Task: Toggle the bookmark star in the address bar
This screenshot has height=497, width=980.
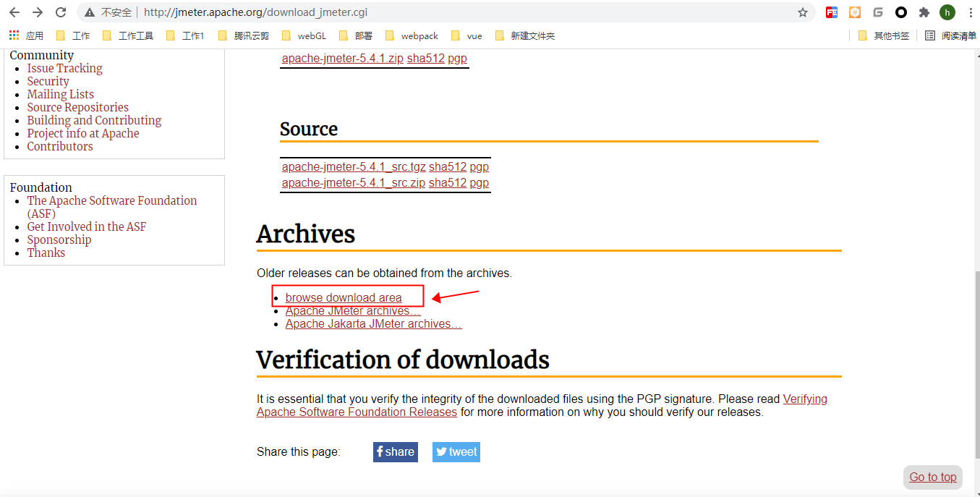Action: (804, 12)
